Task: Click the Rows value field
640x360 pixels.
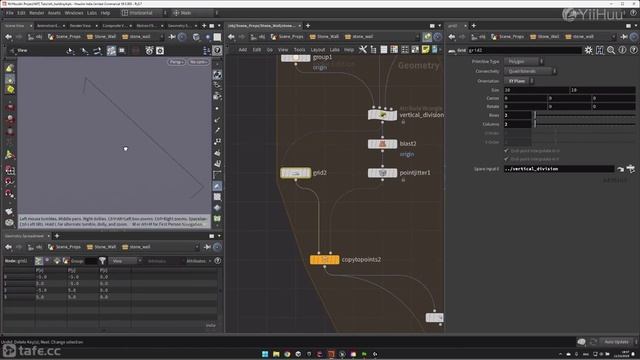Action: tap(517, 115)
